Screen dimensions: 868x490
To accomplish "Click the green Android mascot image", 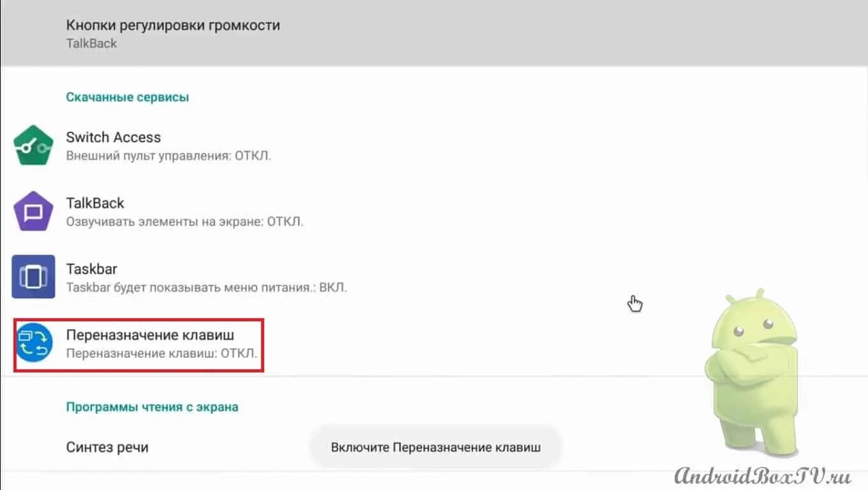I will (x=753, y=374).
